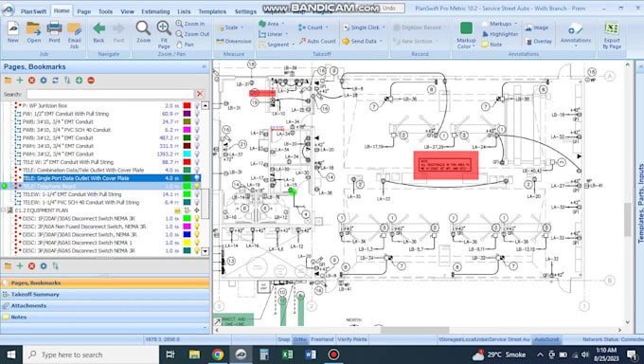Viewport: 644px width, 364px height.
Task: Open the Lists ribbon tab
Action: 184,11
